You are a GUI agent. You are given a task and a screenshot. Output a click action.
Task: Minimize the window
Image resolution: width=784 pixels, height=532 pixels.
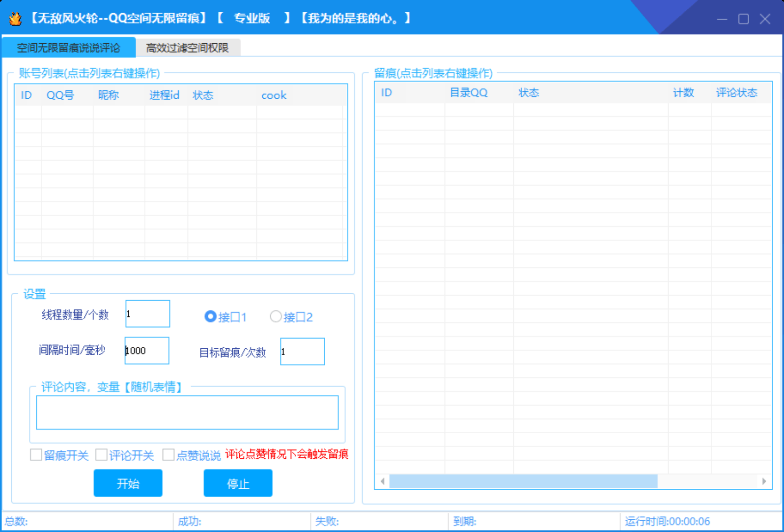722,19
